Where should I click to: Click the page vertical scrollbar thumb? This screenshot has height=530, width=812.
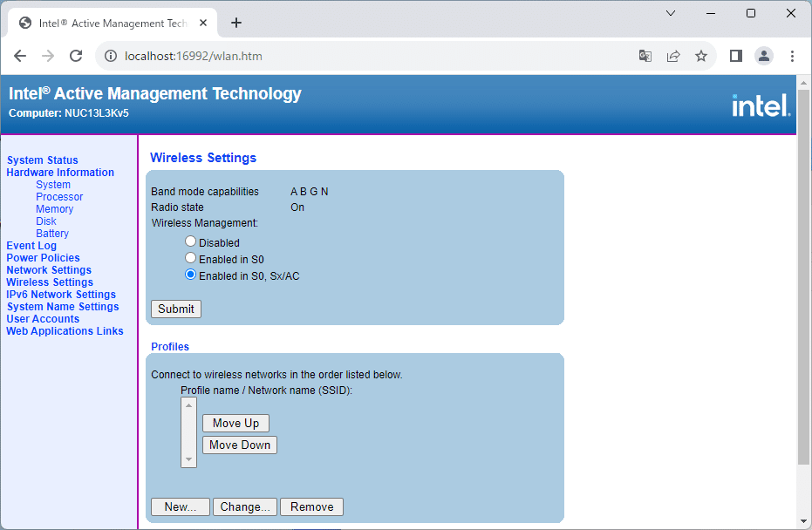(x=804, y=276)
